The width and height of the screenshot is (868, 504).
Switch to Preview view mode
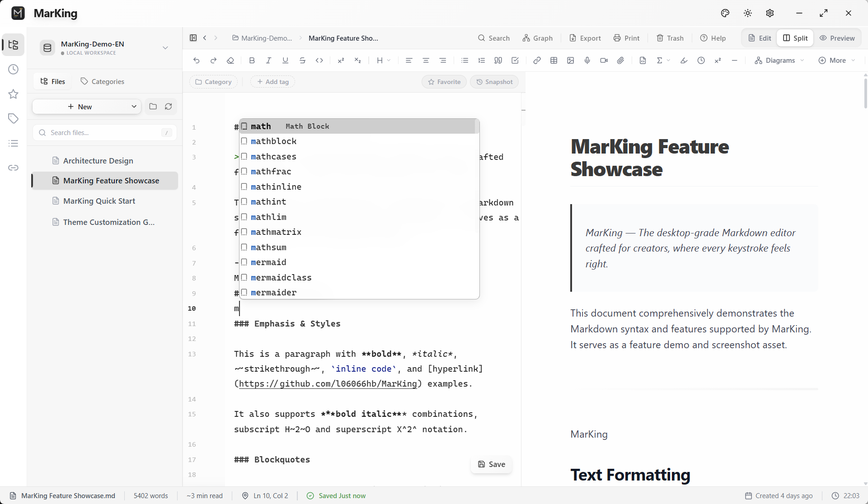click(837, 38)
